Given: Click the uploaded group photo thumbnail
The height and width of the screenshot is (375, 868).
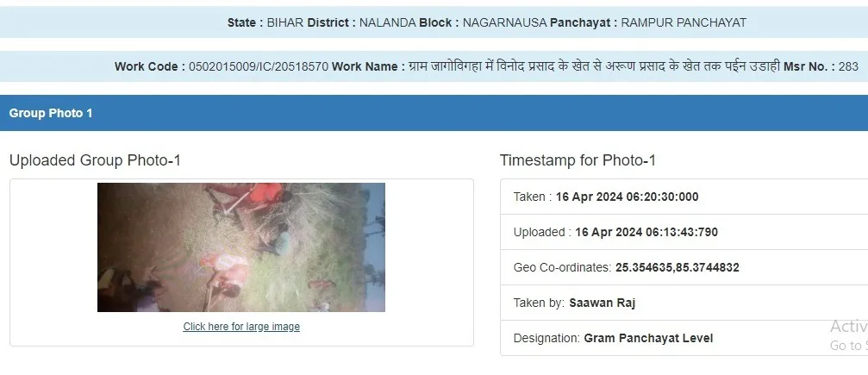Looking at the screenshot, I should click(241, 247).
